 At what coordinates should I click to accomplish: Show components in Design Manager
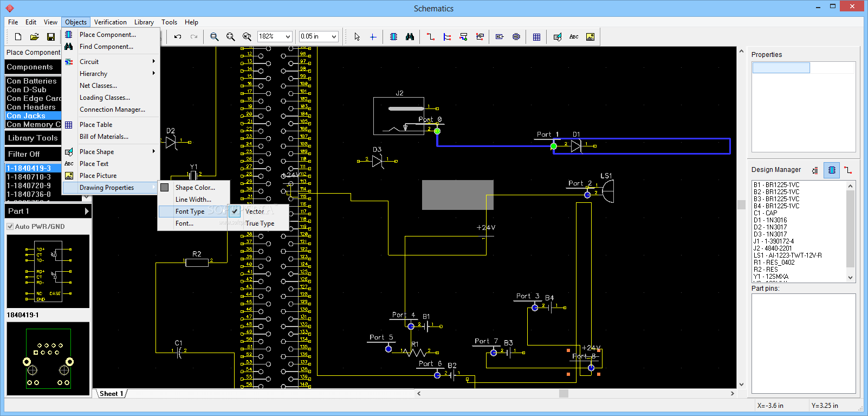tap(832, 170)
